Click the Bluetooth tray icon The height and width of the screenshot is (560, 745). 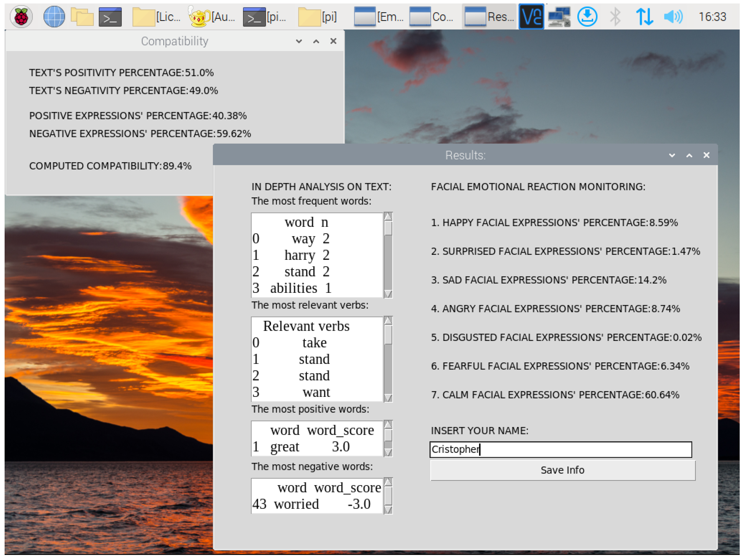(x=615, y=17)
